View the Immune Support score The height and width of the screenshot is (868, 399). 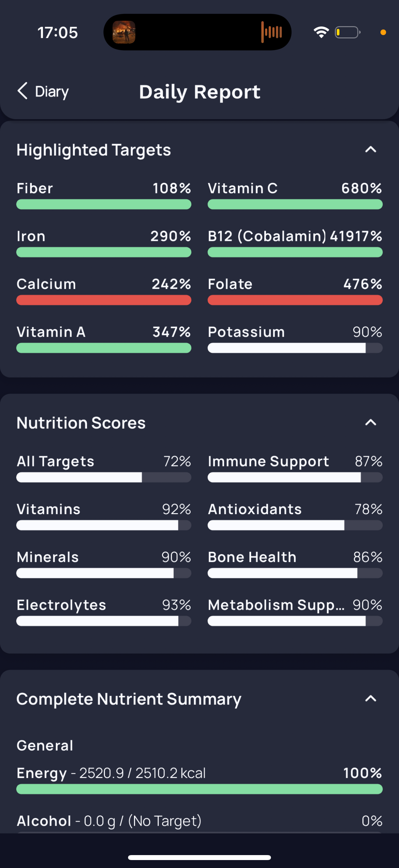tap(295, 468)
